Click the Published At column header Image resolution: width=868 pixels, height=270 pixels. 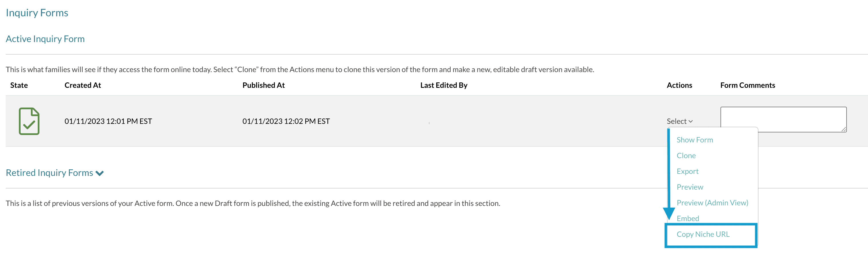[x=263, y=85]
